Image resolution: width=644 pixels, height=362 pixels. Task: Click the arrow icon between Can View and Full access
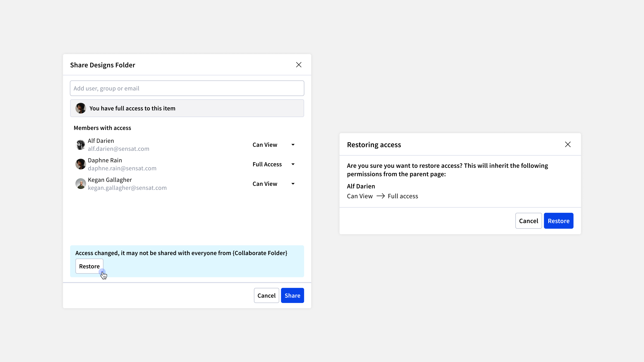pyautogui.click(x=381, y=196)
